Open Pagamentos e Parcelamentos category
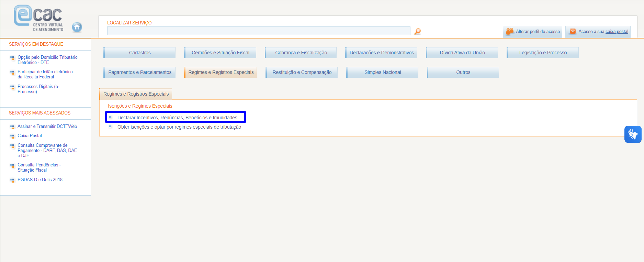The image size is (644, 262). coord(139,72)
